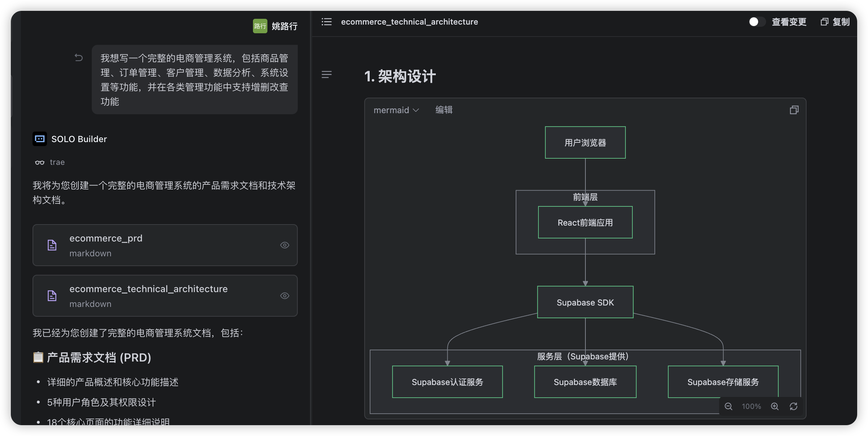Zoom in the mermaid diagram
The image size is (868, 436).
pyautogui.click(x=774, y=406)
